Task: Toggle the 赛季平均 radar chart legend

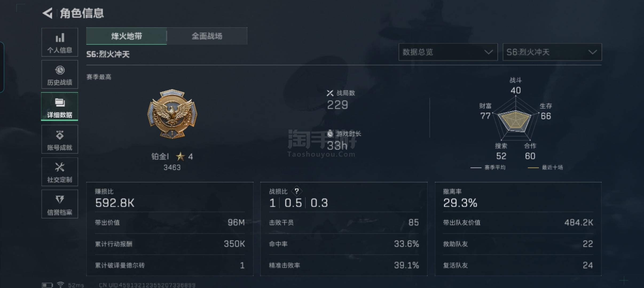Action: 488,167
